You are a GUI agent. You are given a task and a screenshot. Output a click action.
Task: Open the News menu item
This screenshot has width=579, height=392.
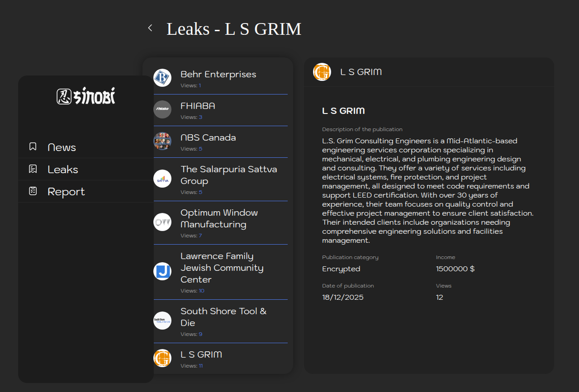point(62,147)
